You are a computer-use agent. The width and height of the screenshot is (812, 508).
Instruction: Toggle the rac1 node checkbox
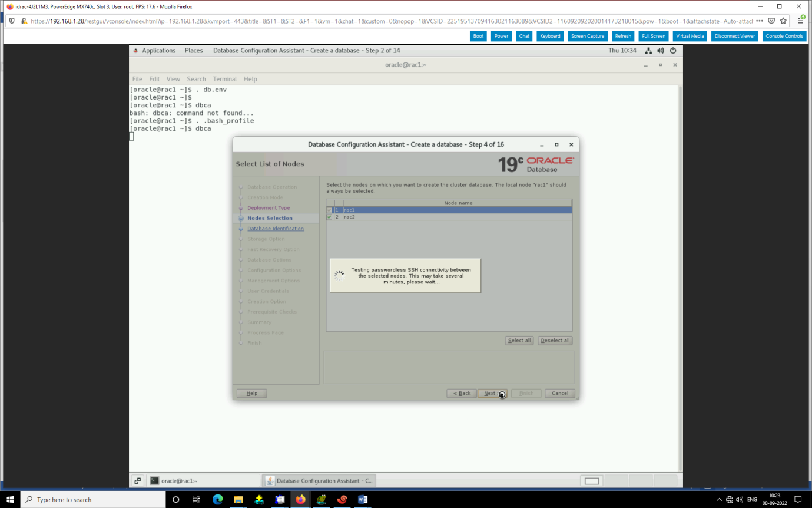(x=329, y=210)
